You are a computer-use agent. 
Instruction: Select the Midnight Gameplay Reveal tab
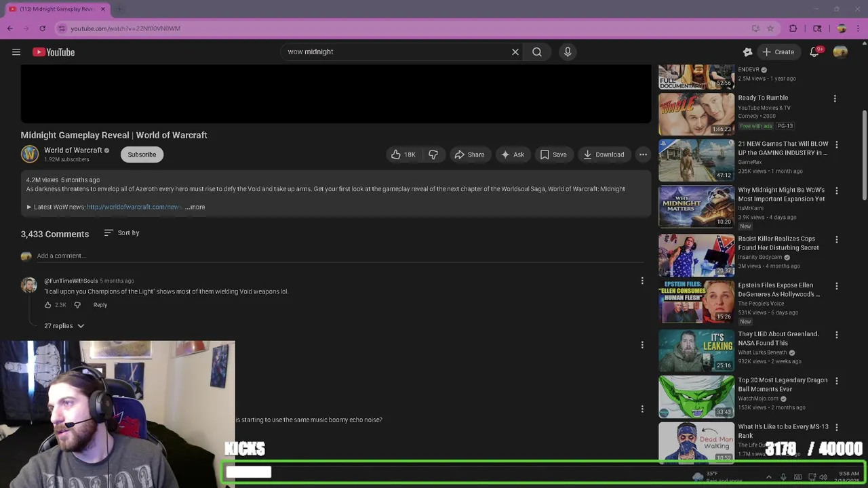point(57,9)
